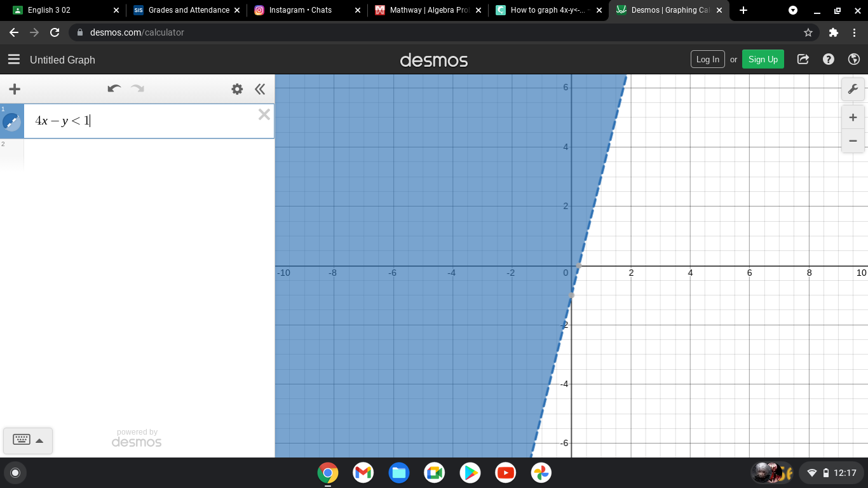Image resolution: width=868 pixels, height=488 pixels.
Task: Zoom out on the graph
Action: point(853,141)
